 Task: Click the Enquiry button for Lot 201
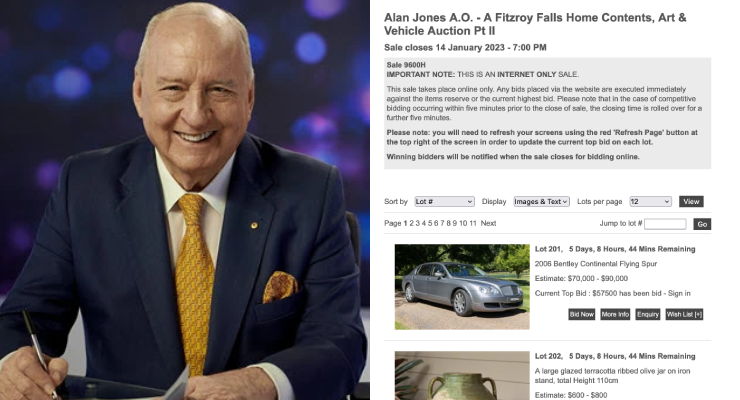648,314
